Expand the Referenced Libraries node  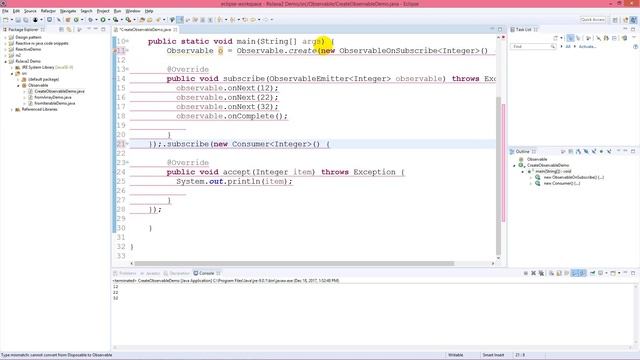(12, 109)
